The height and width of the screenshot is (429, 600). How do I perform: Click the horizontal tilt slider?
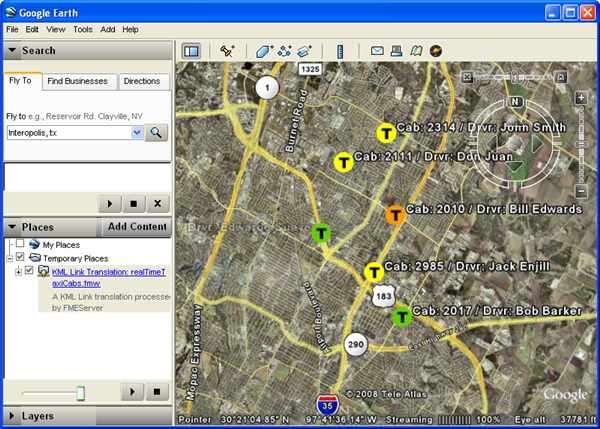click(x=514, y=77)
